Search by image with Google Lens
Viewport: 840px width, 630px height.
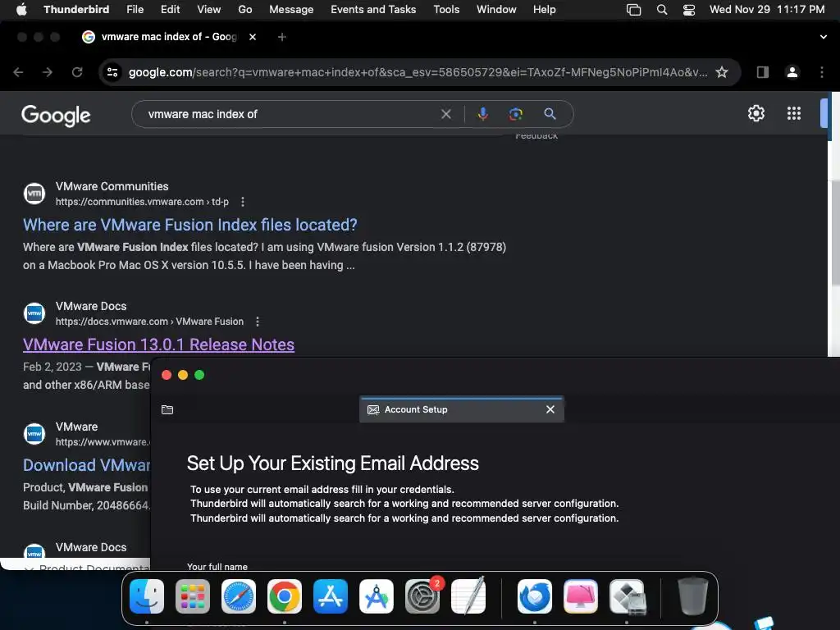click(515, 114)
